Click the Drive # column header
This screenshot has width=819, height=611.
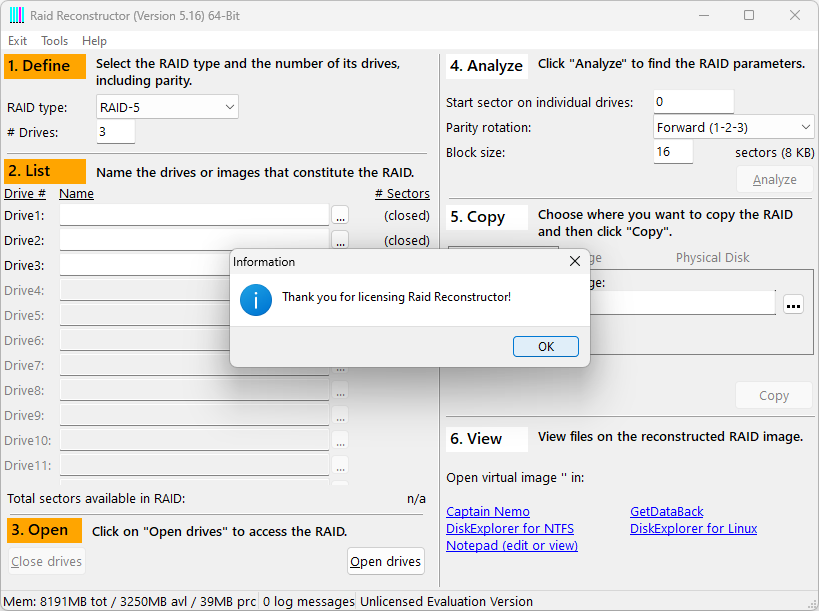tap(25, 193)
